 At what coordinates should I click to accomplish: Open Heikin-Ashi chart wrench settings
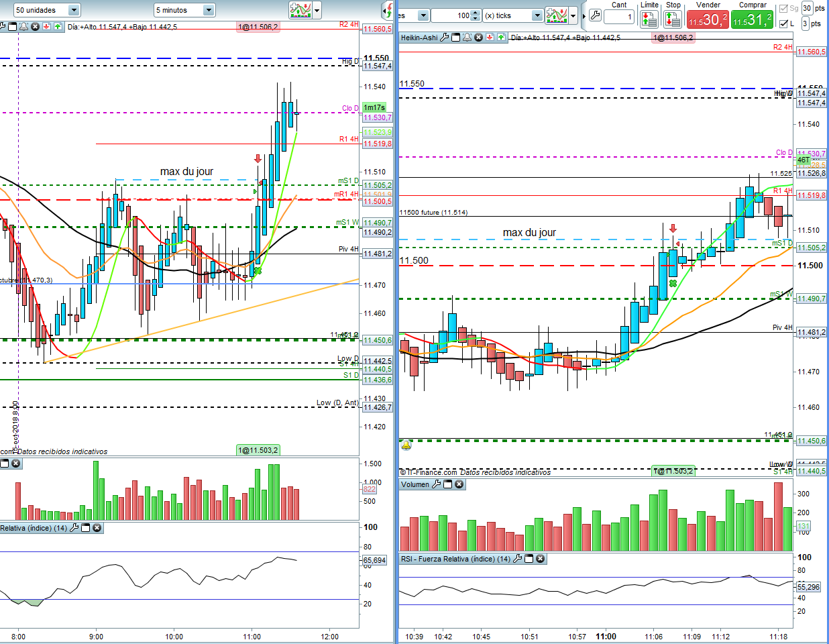(x=444, y=38)
